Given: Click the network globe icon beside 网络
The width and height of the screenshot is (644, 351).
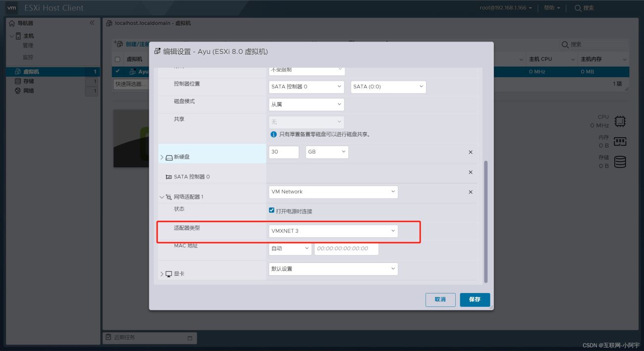Looking at the screenshot, I should coord(18,91).
